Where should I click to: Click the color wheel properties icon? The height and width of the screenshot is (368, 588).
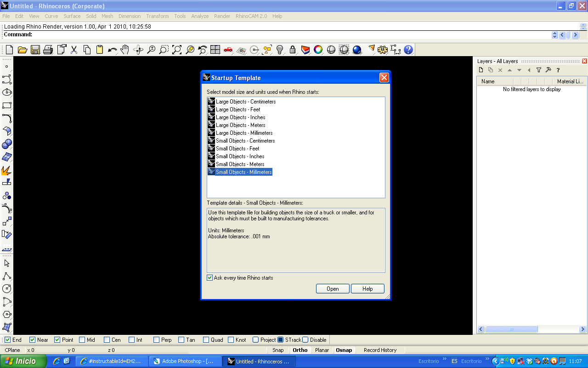pyautogui.click(x=318, y=50)
